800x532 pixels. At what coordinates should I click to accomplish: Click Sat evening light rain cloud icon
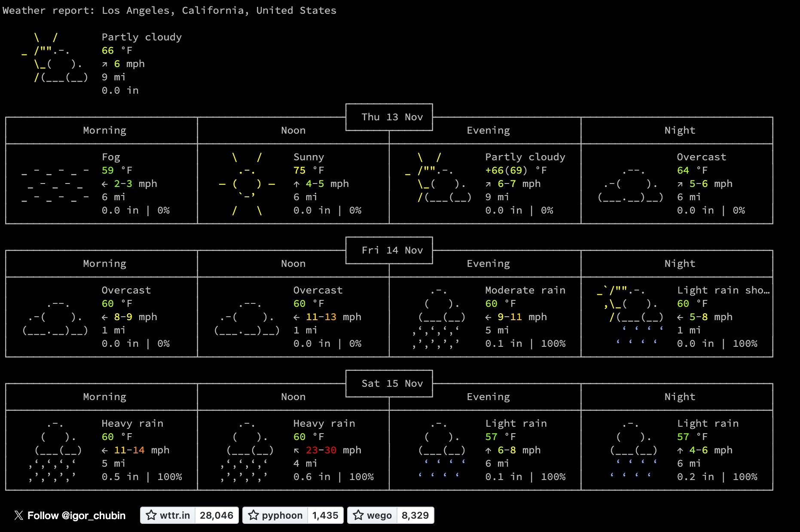point(442,449)
